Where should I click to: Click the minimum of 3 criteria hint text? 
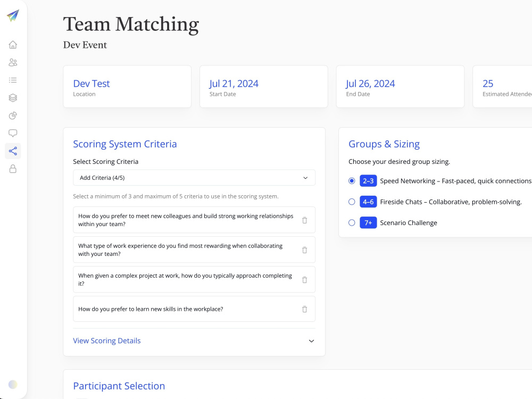[176, 196]
